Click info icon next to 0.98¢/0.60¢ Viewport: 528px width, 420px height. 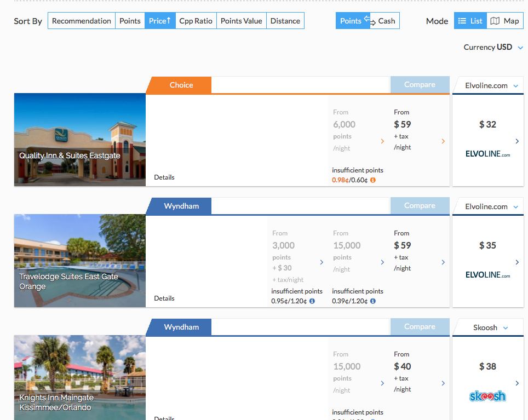[x=373, y=180]
